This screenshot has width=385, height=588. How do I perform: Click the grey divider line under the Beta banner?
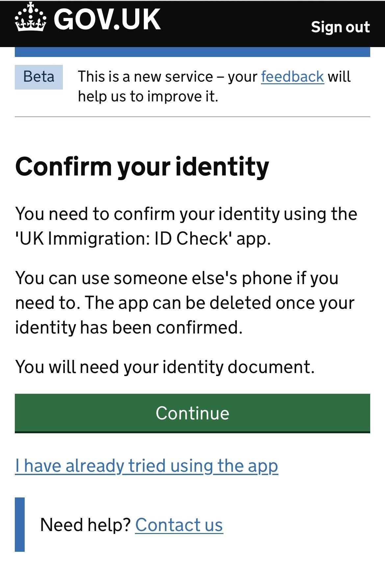click(192, 117)
